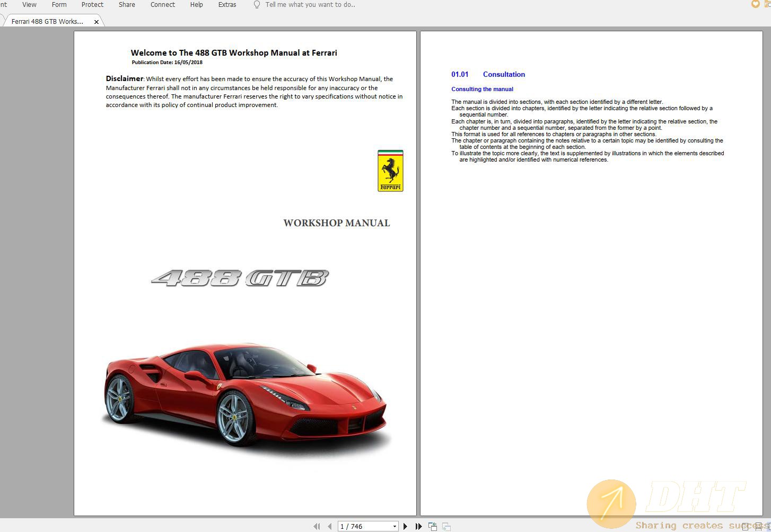Open the page number dropdown arrow

coord(395,526)
